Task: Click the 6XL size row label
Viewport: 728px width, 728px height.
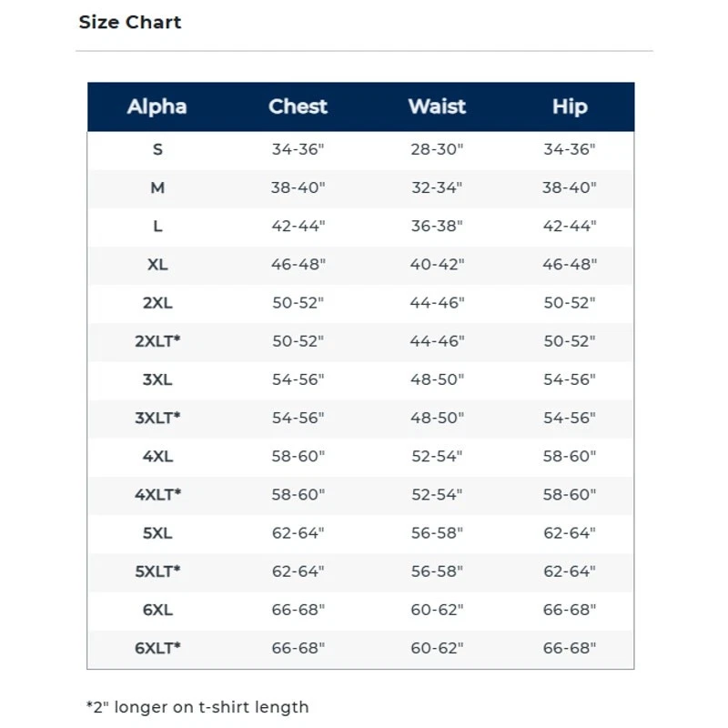Action: point(157,609)
